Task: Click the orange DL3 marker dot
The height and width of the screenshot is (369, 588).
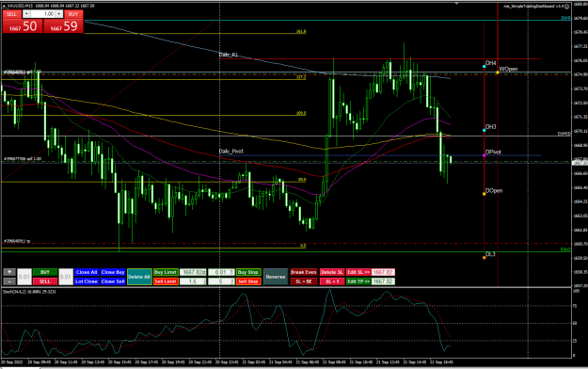Action: click(485, 258)
